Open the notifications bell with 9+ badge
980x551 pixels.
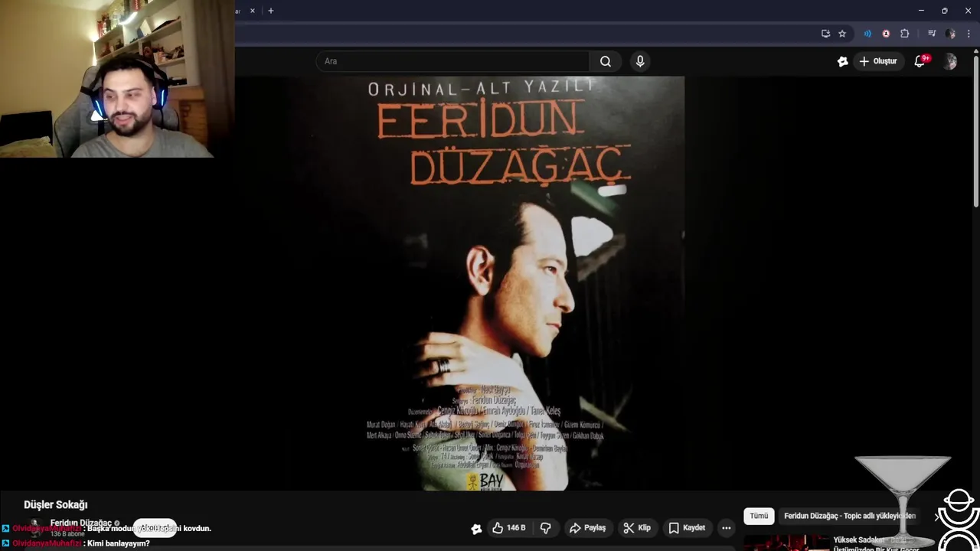point(920,61)
